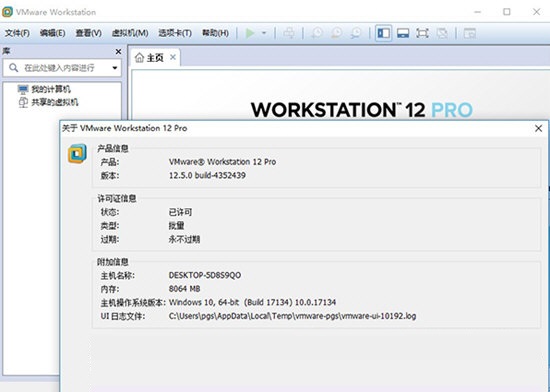
Task: Click version text 12.5.0 build-4352439
Action: click(207, 175)
